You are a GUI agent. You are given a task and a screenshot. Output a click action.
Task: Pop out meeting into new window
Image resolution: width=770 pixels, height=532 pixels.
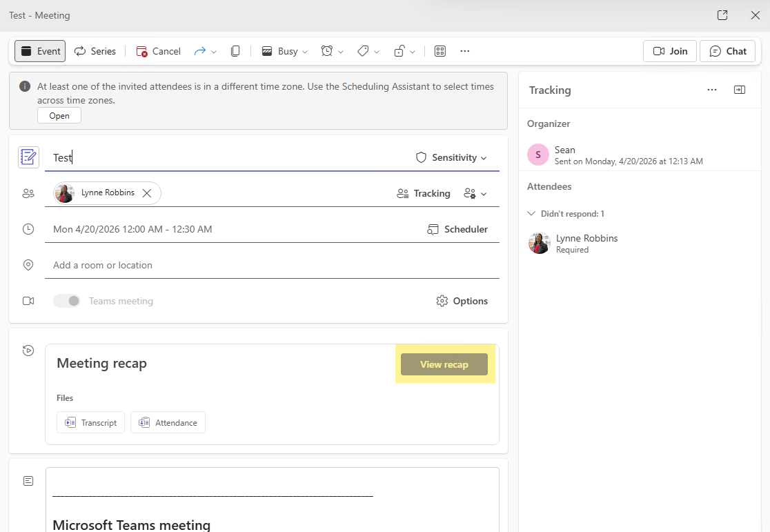(722, 15)
